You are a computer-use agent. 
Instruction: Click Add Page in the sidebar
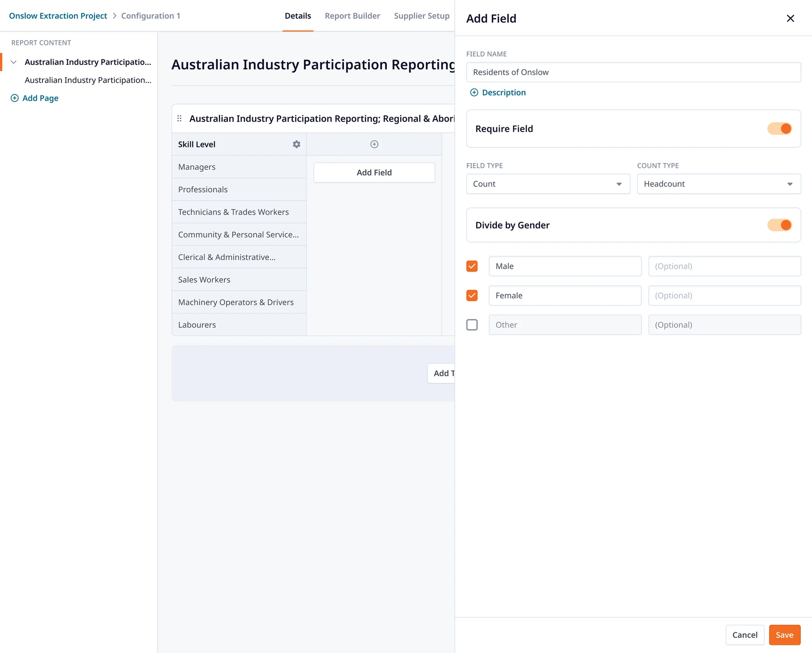(x=41, y=98)
